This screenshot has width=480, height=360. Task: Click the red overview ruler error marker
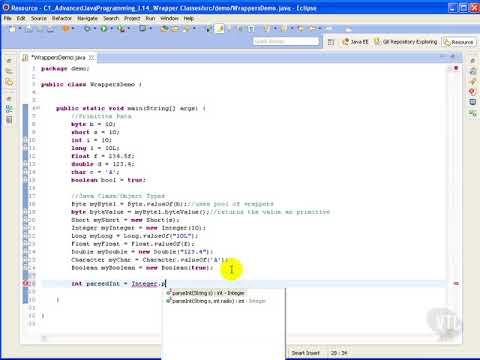pyautogui.click(x=456, y=283)
